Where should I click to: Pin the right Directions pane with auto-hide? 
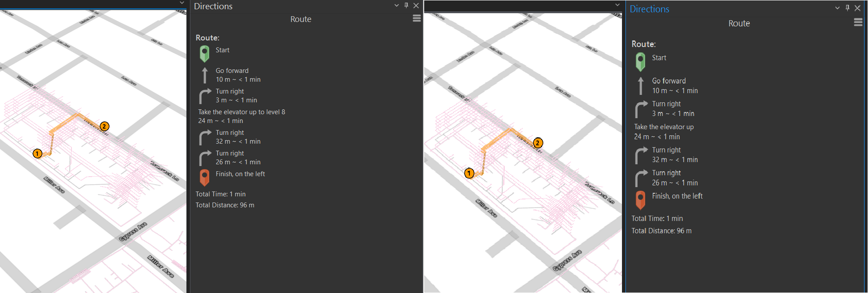(x=847, y=8)
